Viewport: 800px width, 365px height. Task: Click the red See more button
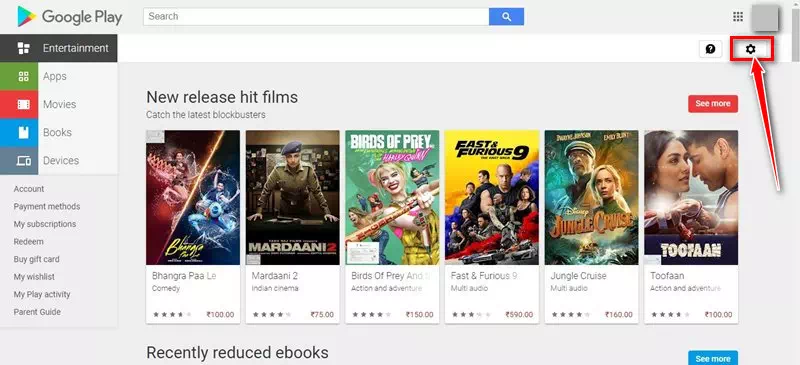pos(713,104)
